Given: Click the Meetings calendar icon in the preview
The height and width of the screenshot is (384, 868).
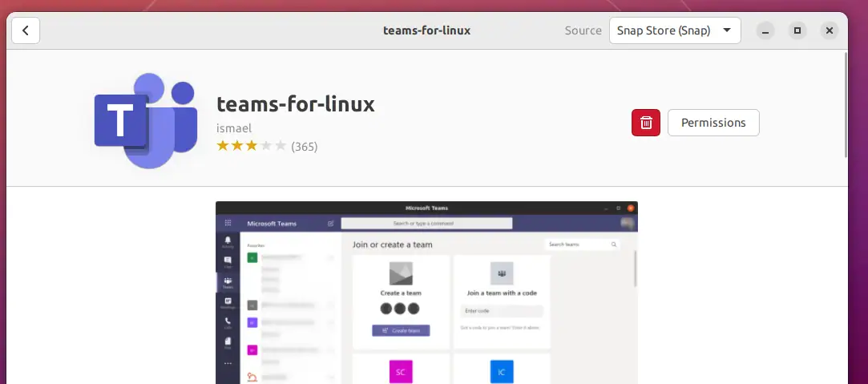Looking at the screenshot, I should click(x=228, y=301).
